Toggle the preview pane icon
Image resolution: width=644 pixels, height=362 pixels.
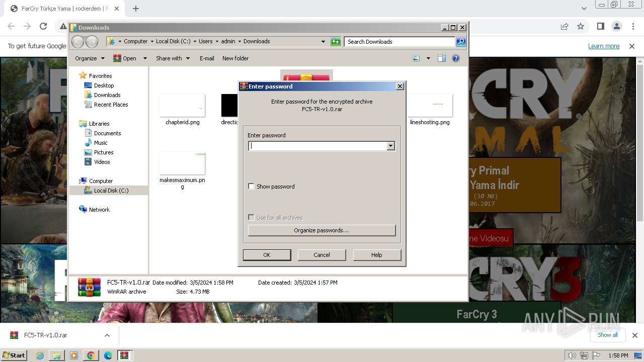click(442, 58)
